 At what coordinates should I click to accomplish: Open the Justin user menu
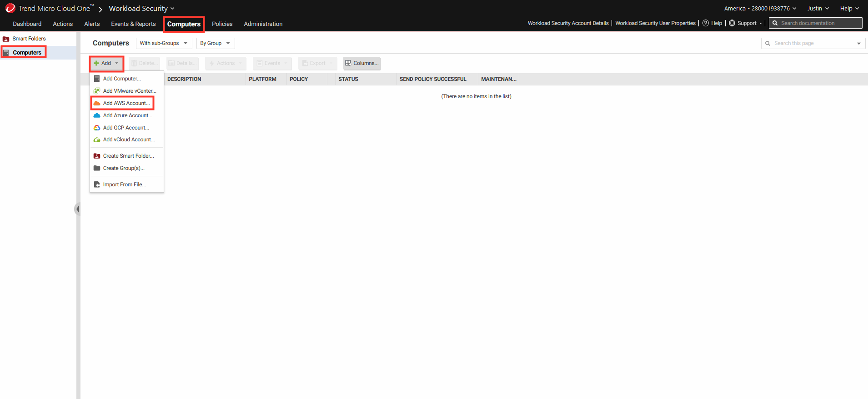[x=818, y=9]
